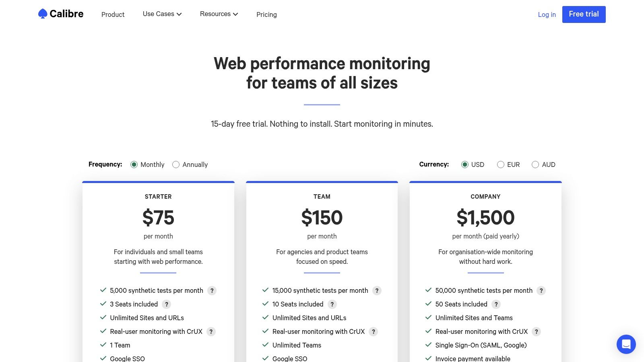The height and width of the screenshot is (362, 644).
Task: Go to the Pricing page
Action: coord(266,14)
